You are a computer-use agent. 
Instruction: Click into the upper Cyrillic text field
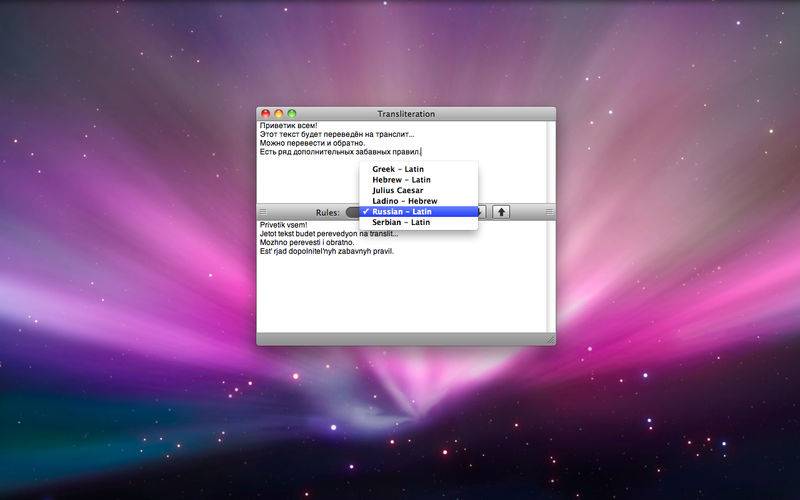point(402,162)
